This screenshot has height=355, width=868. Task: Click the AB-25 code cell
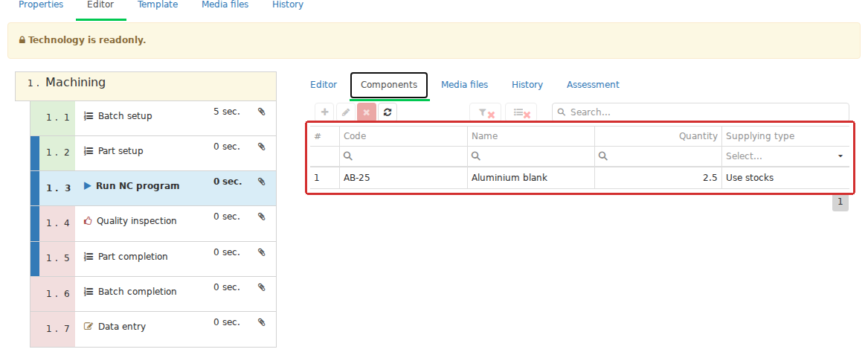tap(404, 178)
